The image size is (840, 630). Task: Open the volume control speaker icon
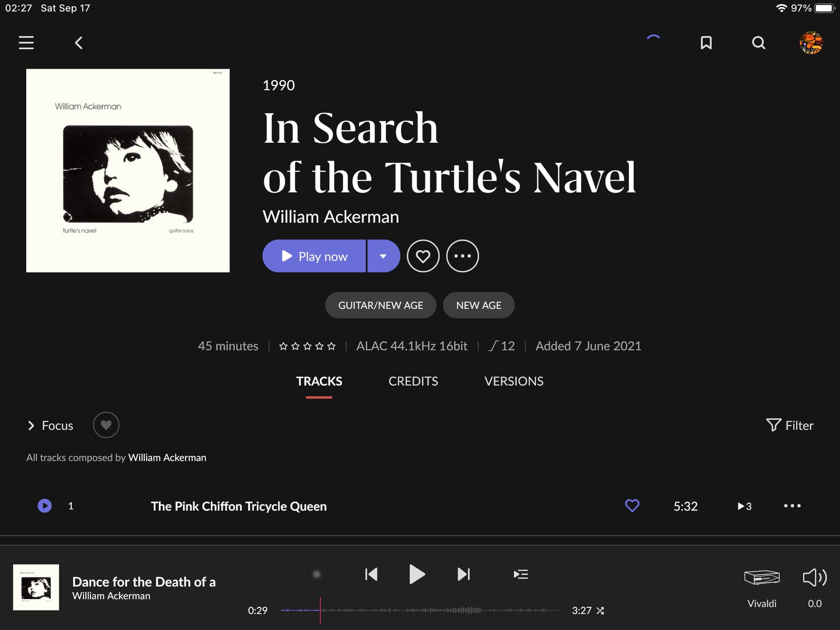tap(815, 577)
